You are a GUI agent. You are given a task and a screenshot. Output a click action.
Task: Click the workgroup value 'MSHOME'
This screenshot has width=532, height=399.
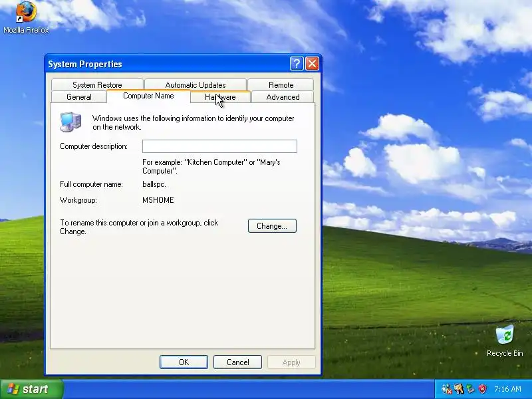click(x=158, y=200)
